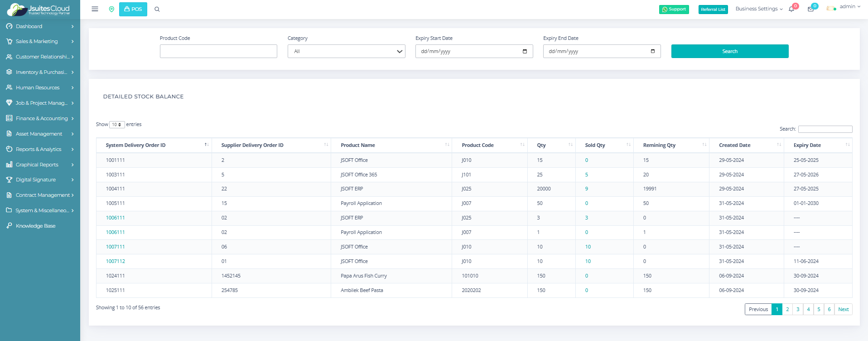Viewport: 868px width, 341px height.
Task: Click the hamburger menu icon
Action: pyautogui.click(x=95, y=9)
